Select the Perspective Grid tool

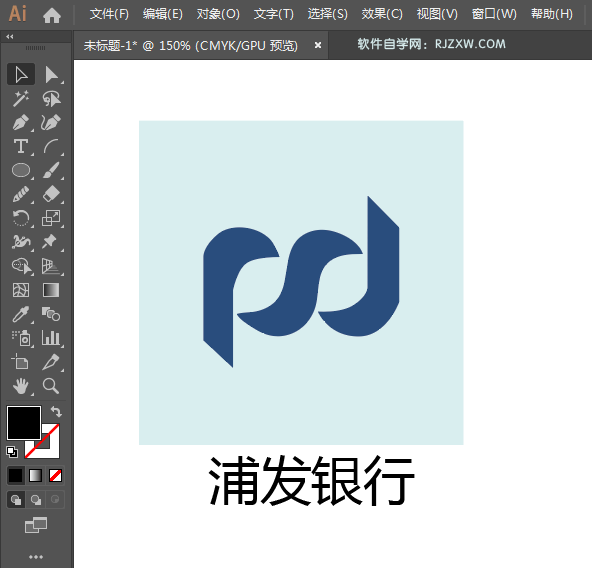[51, 266]
